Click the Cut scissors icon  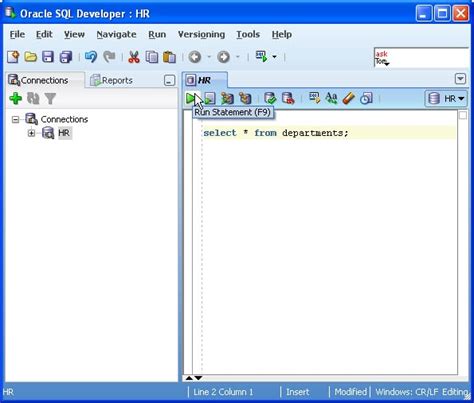click(x=134, y=57)
